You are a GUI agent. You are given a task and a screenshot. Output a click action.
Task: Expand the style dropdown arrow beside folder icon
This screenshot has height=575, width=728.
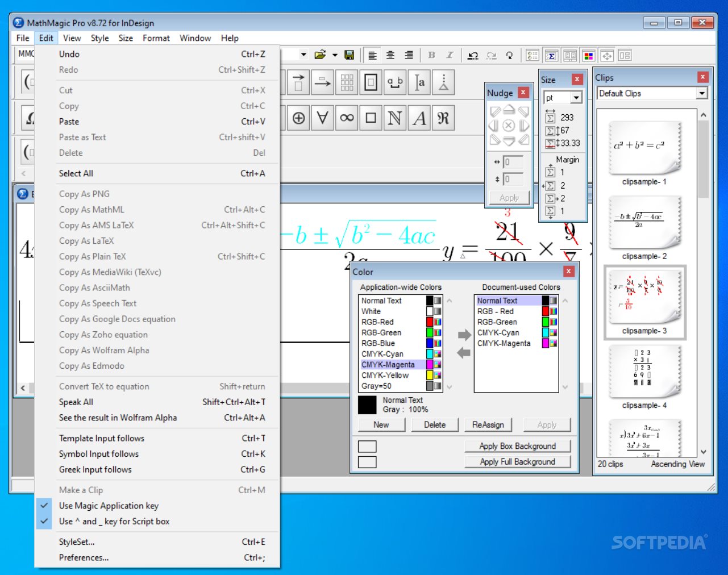(303, 55)
